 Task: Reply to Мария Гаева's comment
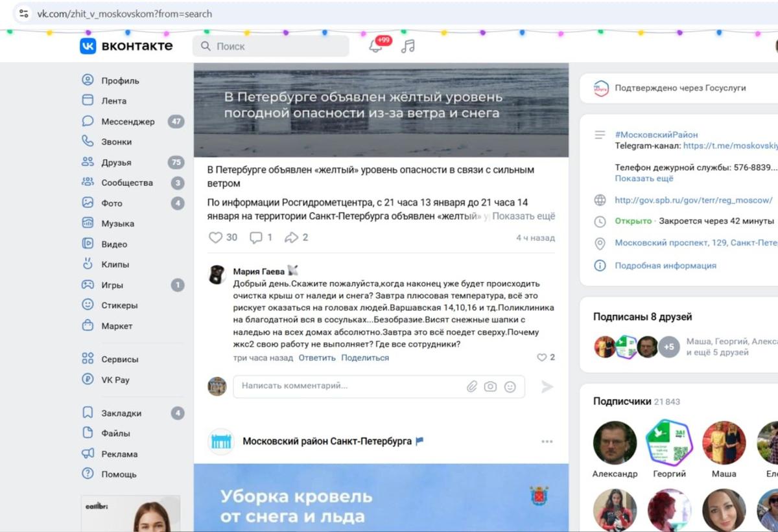(x=316, y=357)
